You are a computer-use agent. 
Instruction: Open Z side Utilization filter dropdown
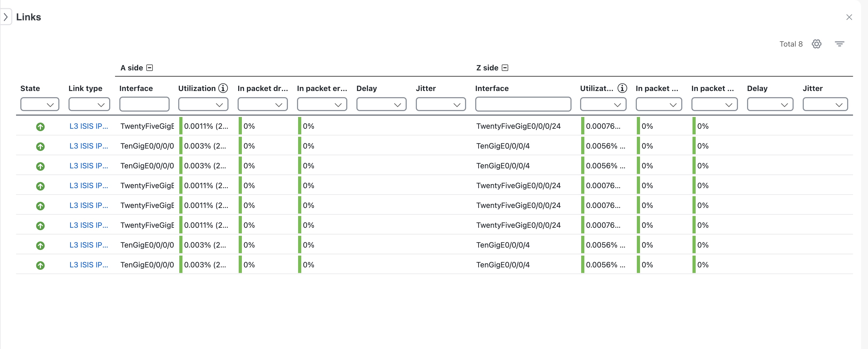pos(603,105)
